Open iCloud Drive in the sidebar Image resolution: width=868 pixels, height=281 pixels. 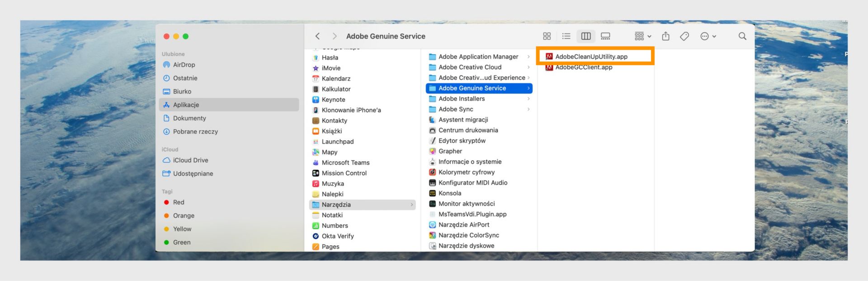point(229,160)
